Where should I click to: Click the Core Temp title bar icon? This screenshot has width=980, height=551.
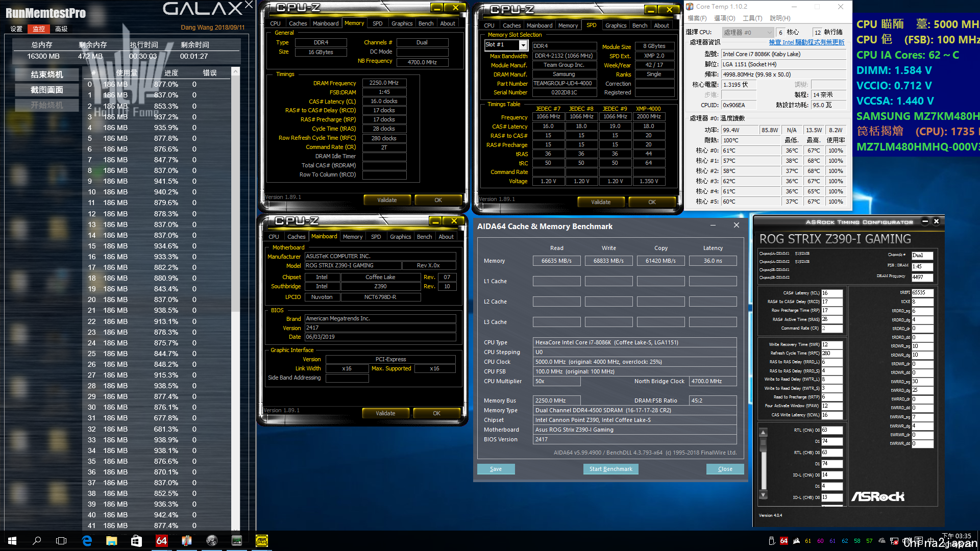coord(690,7)
